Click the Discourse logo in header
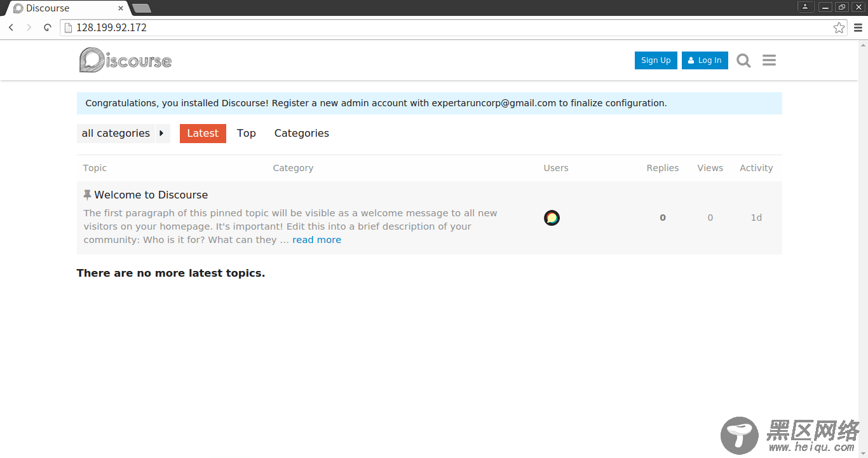Screen dimensions: 868x458 pos(125,60)
